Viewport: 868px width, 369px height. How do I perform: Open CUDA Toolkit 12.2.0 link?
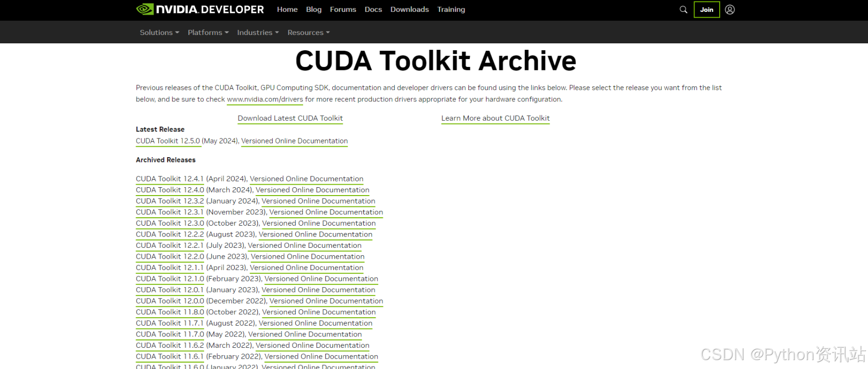(x=170, y=257)
